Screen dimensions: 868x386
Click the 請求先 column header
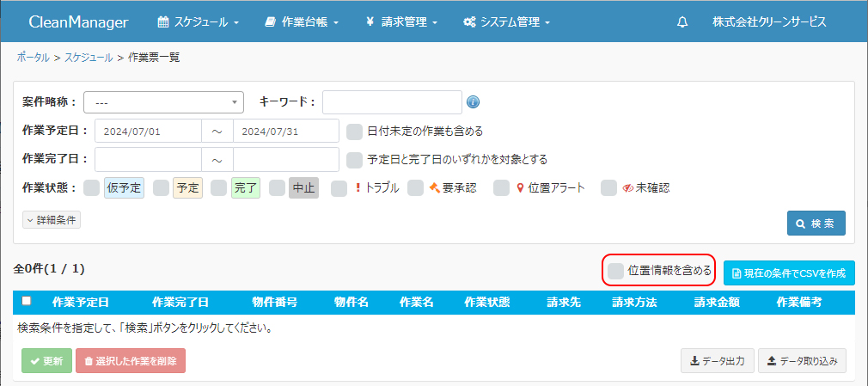(x=564, y=303)
